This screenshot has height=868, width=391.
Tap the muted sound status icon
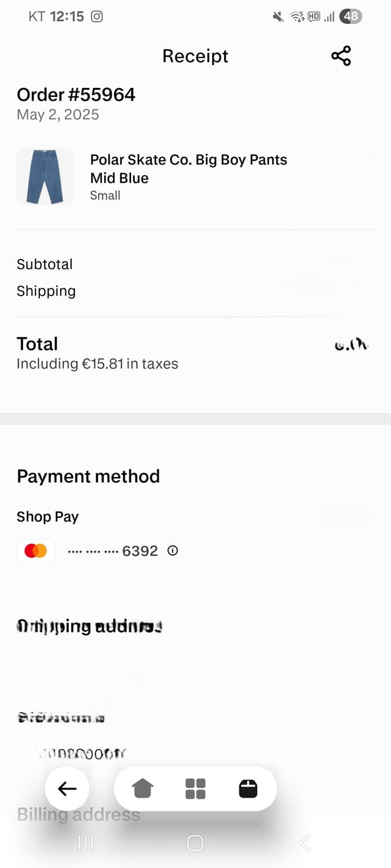[278, 17]
